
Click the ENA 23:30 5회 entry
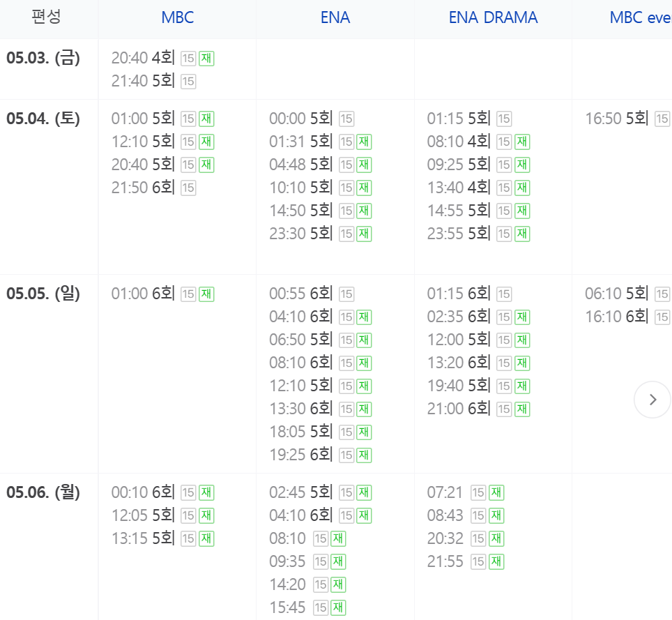click(x=321, y=234)
